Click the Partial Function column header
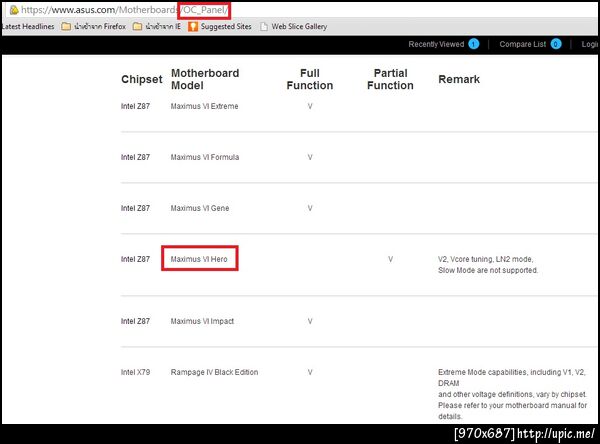600x444 pixels. click(390, 79)
